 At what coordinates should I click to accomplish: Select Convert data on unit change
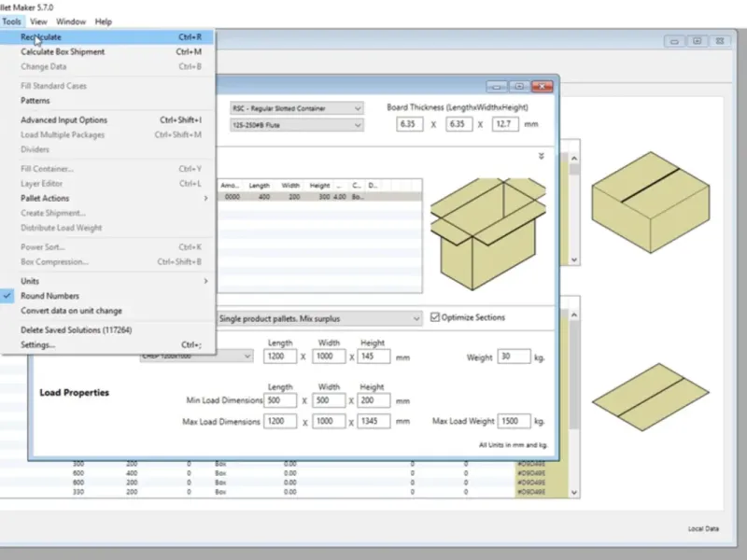(x=107, y=311)
